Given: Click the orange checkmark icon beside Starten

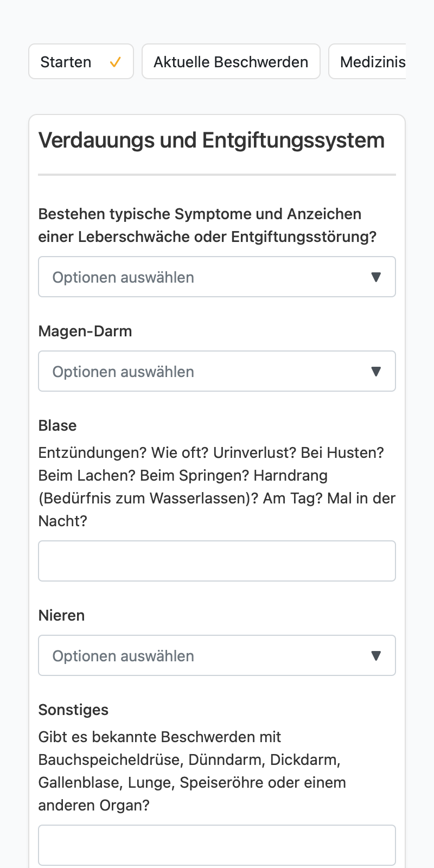Looking at the screenshot, I should (x=115, y=62).
